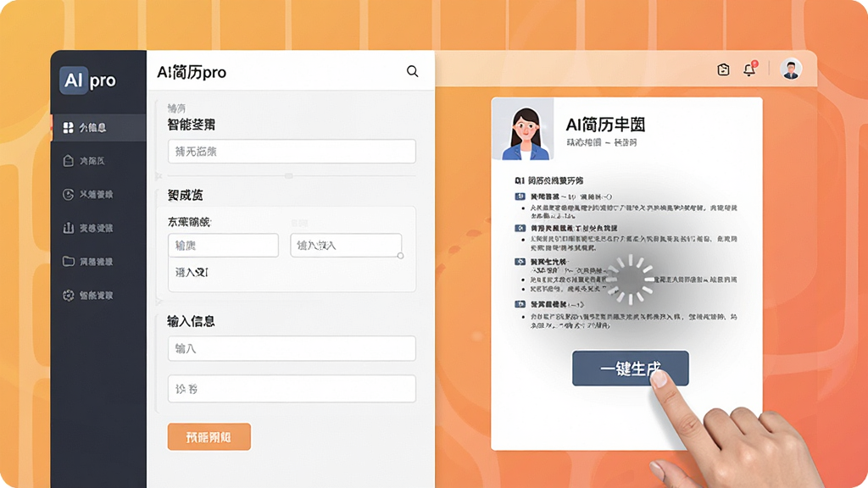Screen dimensions: 868x488
Task: Click the input just above the orange button
Action: pyautogui.click(x=292, y=389)
